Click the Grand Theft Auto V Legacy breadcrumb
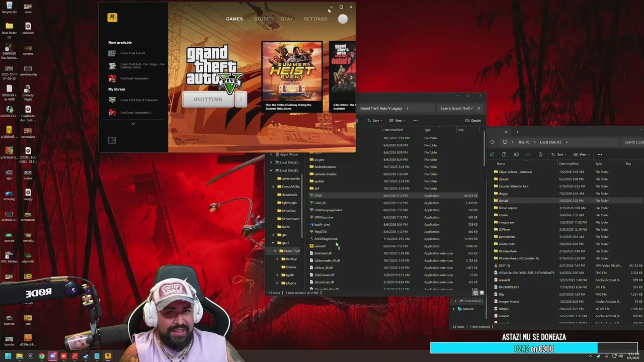The width and height of the screenshot is (644, 362). tap(381, 108)
